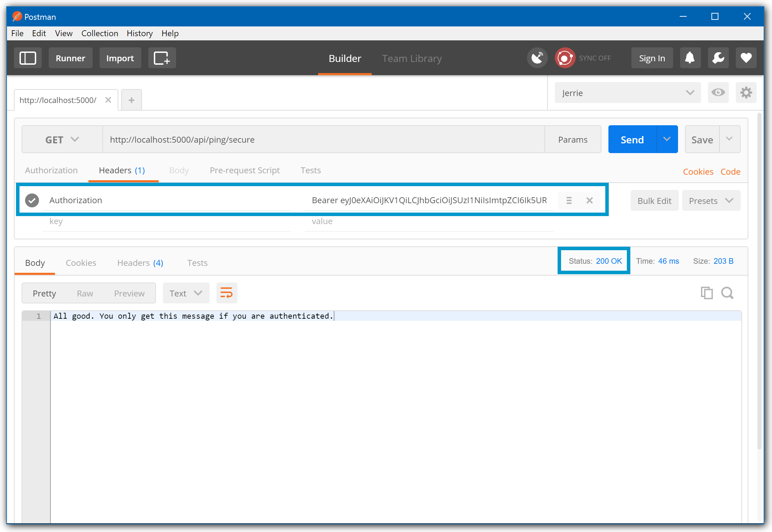Click the vertical scrollbar on right

(760, 280)
